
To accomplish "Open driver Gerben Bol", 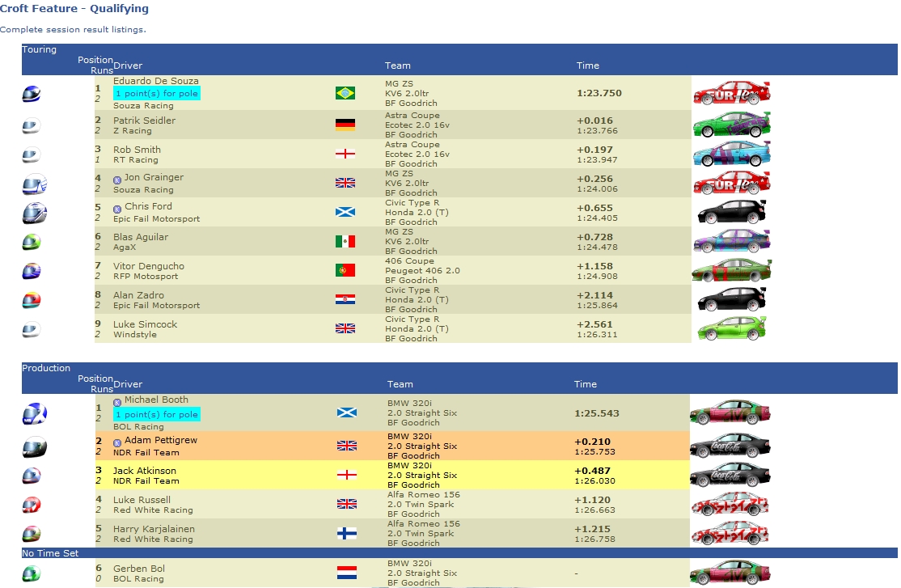I will coord(139,569).
